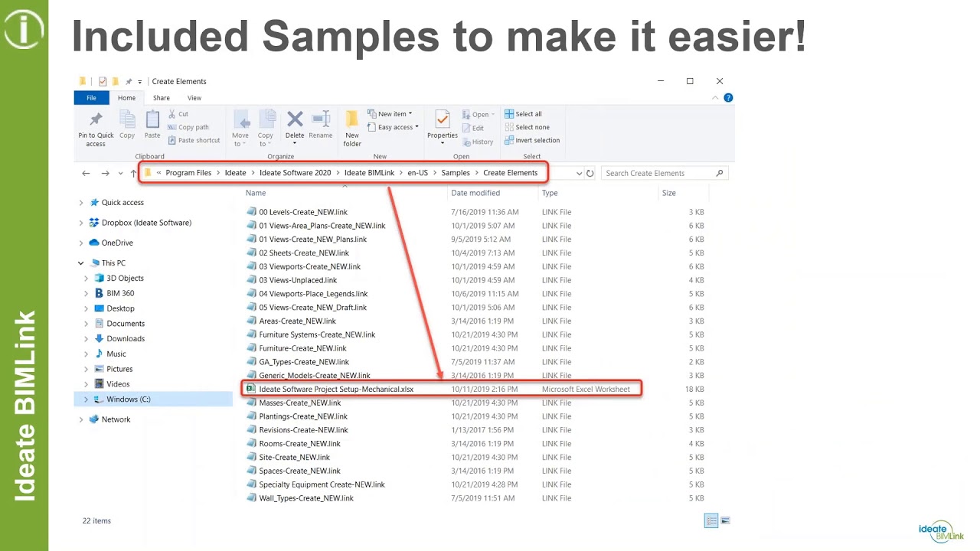Click the Delete X icon
The image size is (980, 551).
click(x=295, y=119)
